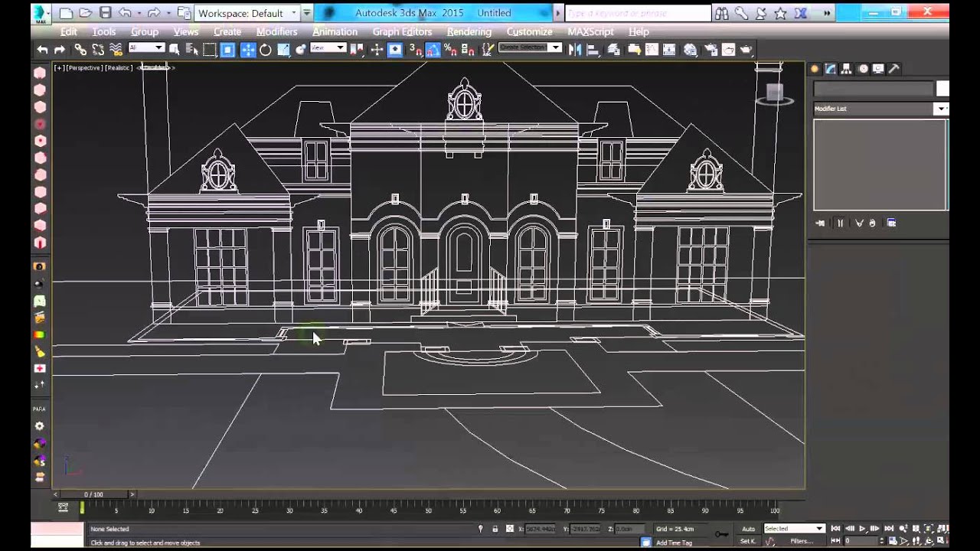Click the Render Production teapot icon
Viewport: 980px width, 551px height.
(746, 50)
